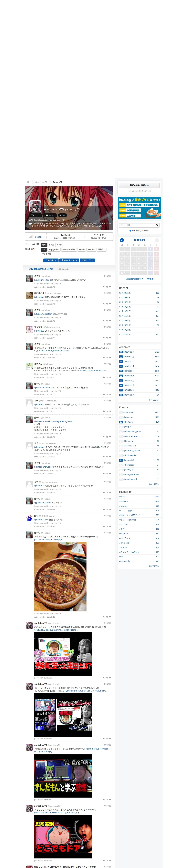Show 全て tweets filter
186x868 pixels.
pyautogui.click(x=44, y=250)
